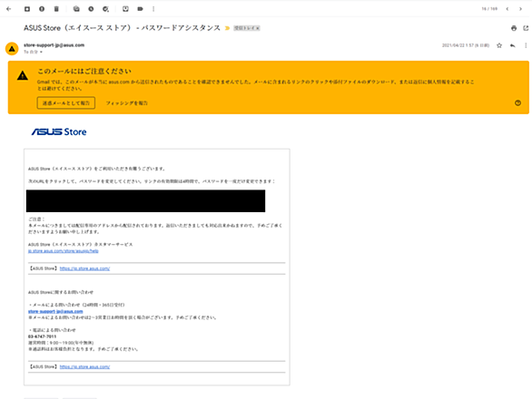Archive this email using the archive icon
The height and width of the screenshot is (399, 532).
(x=27, y=9)
